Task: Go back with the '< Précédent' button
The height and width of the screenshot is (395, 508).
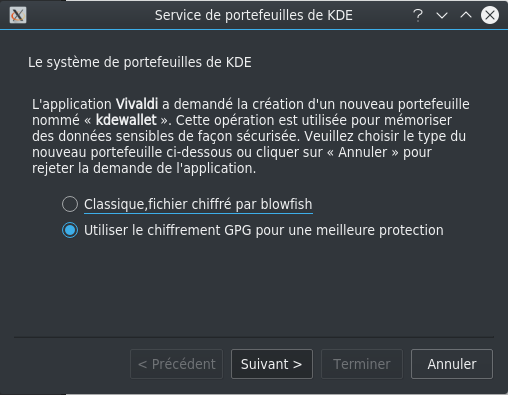Action: pyautogui.click(x=177, y=364)
